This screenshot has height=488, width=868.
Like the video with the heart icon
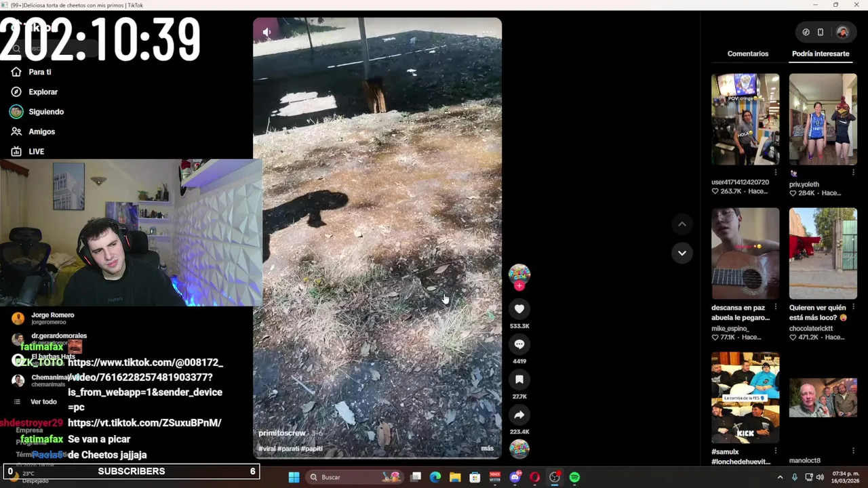[x=519, y=309]
